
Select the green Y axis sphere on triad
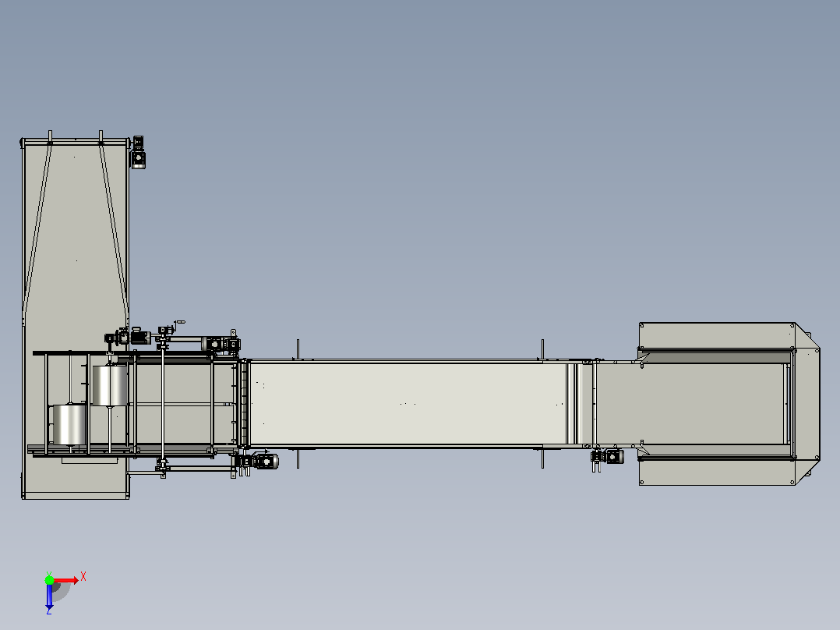coord(49,580)
